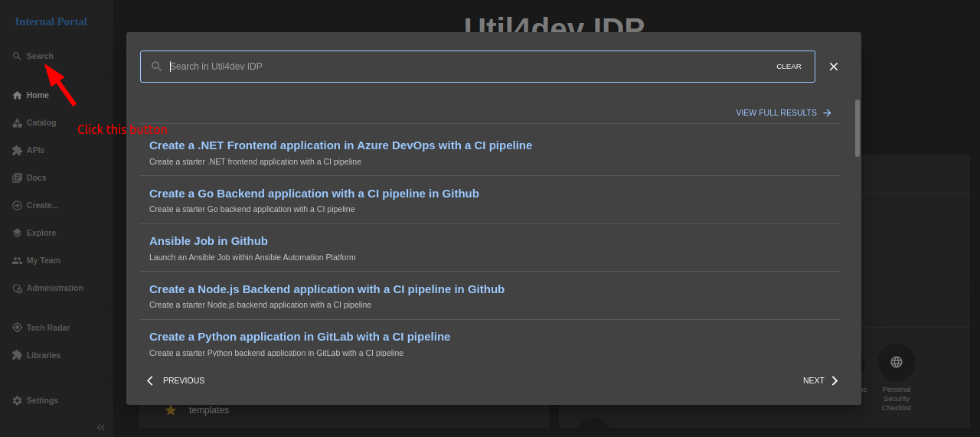Click the search results scrollbar
Screen dimensions: 980x437
(x=857, y=128)
